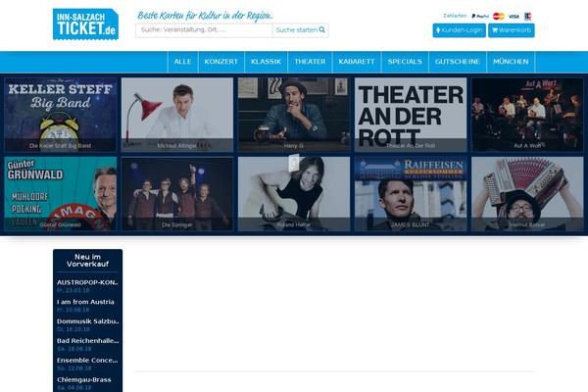This screenshot has width=588, height=392.
Task: Click the magnifier icon in Suche starten
Action: [x=321, y=29]
